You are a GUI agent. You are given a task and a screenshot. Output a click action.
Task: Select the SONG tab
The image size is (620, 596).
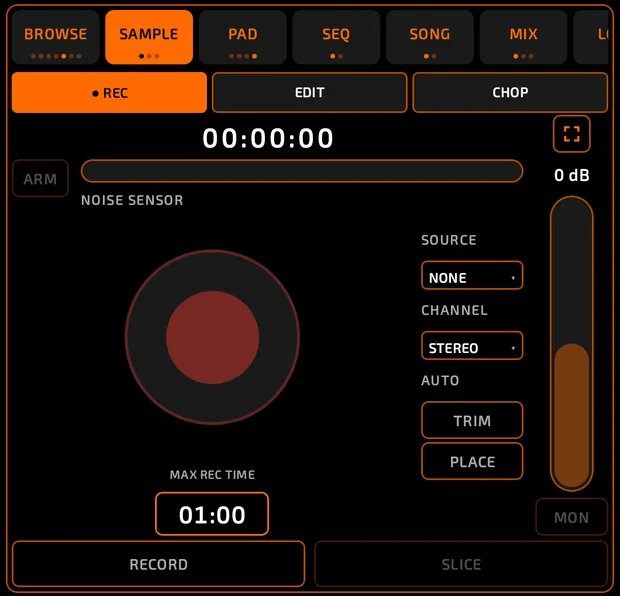(430, 37)
